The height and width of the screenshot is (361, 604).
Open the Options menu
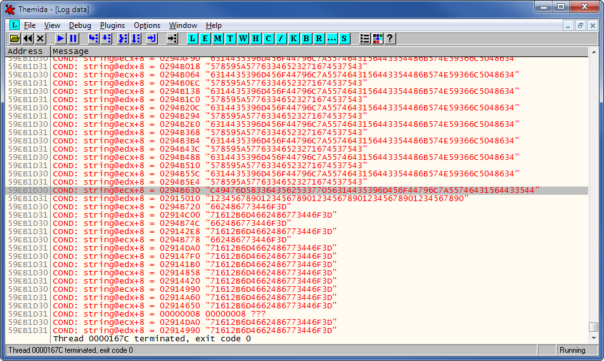[x=147, y=25]
